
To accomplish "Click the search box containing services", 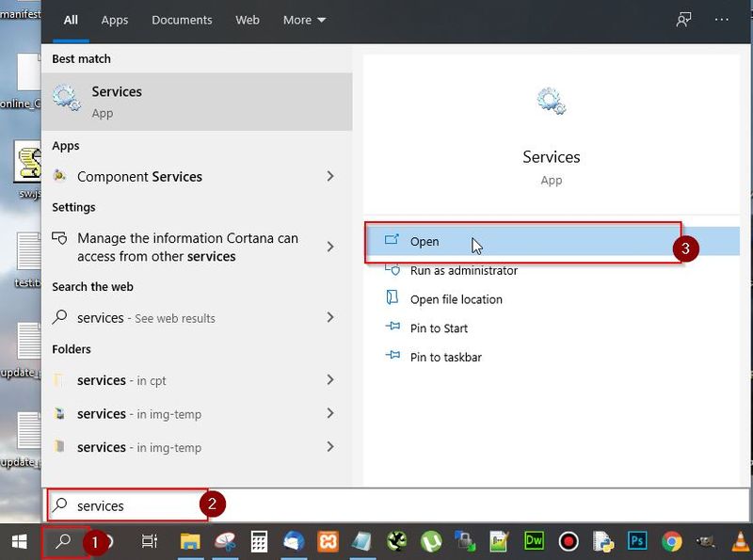I will tap(397, 505).
